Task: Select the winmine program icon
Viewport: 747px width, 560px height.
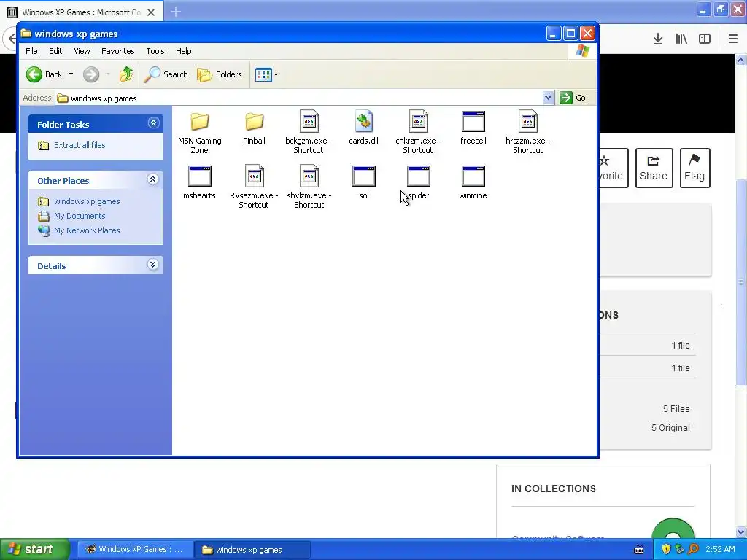Action: 473,176
